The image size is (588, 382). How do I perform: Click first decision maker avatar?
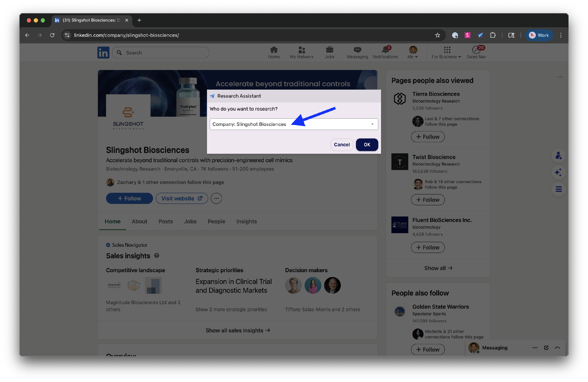pos(293,285)
